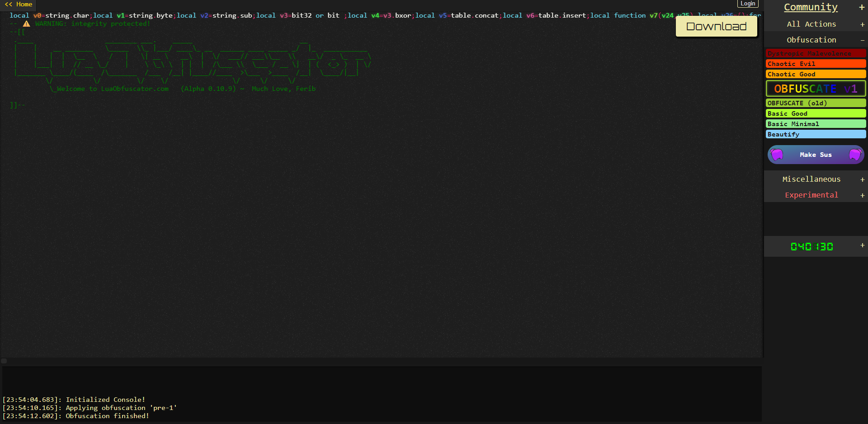Open the All Actions section

[x=811, y=24]
